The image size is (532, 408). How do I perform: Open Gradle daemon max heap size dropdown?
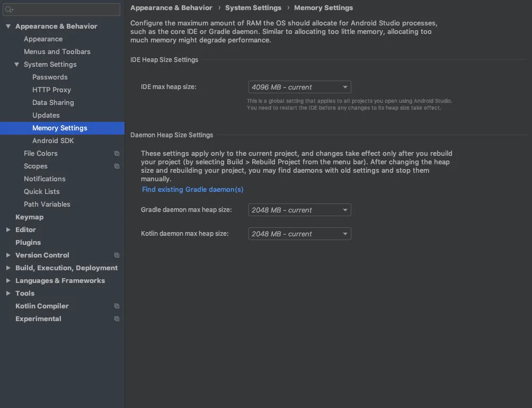point(299,210)
